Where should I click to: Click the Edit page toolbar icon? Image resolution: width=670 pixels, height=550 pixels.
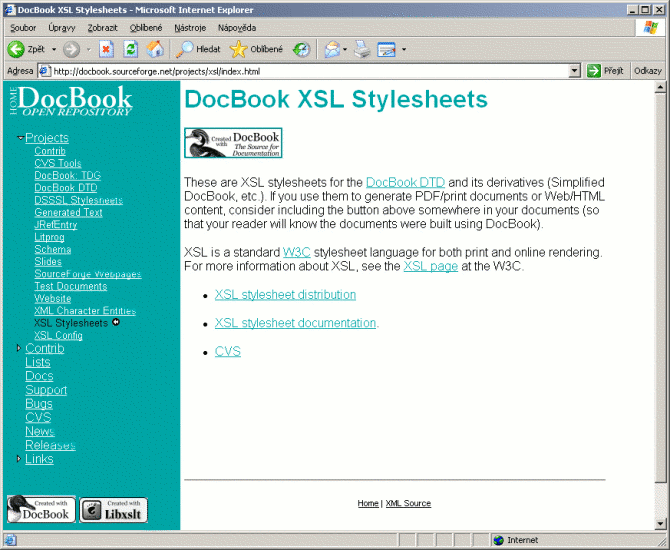tap(386, 50)
